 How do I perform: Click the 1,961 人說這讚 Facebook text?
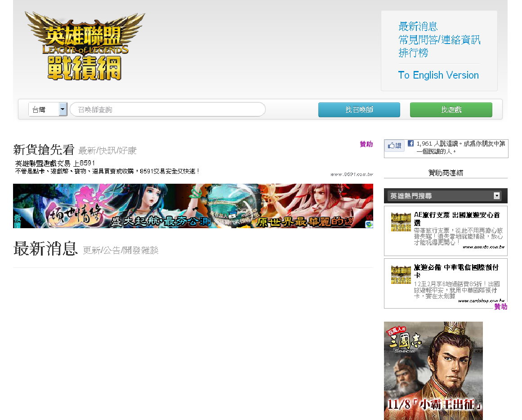(x=461, y=147)
